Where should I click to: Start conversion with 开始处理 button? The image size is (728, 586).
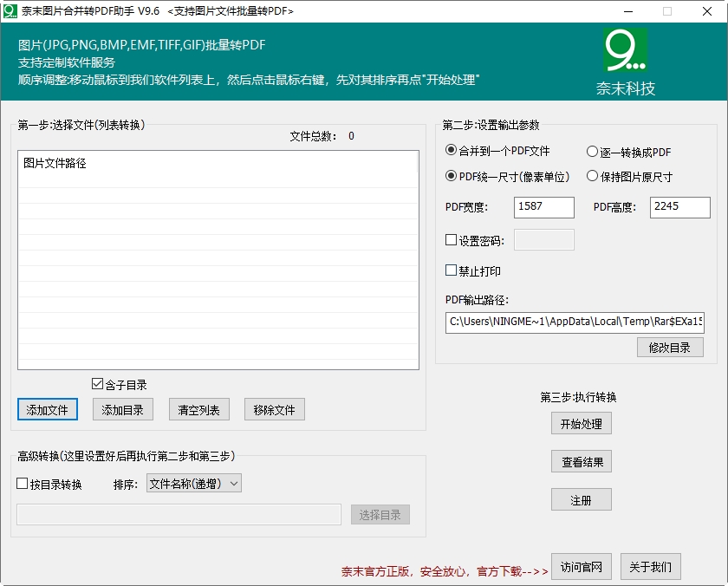(581, 423)
